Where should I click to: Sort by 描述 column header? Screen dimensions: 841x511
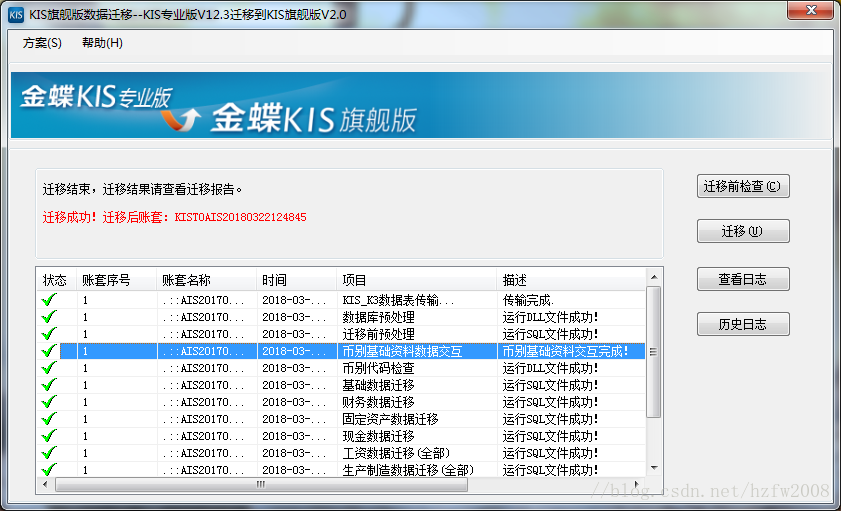[571, 280]
